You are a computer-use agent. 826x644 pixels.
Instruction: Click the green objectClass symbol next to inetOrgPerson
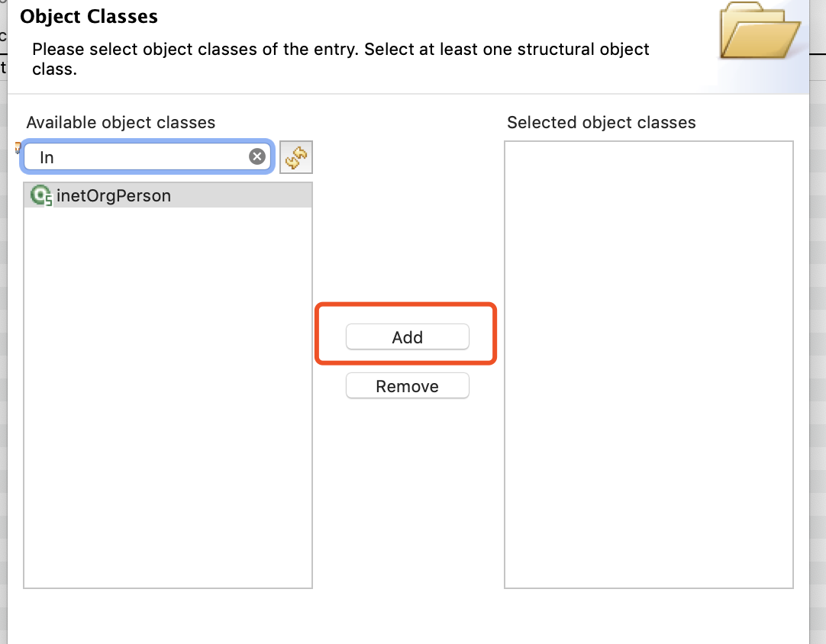pyautogui.click(x=39, y=195)
